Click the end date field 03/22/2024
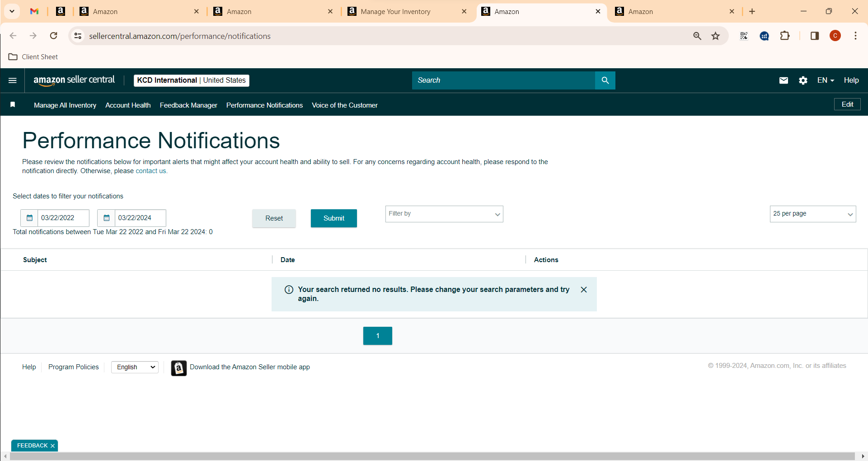Viewport: 868px width, 461px height. click(140, 218)
